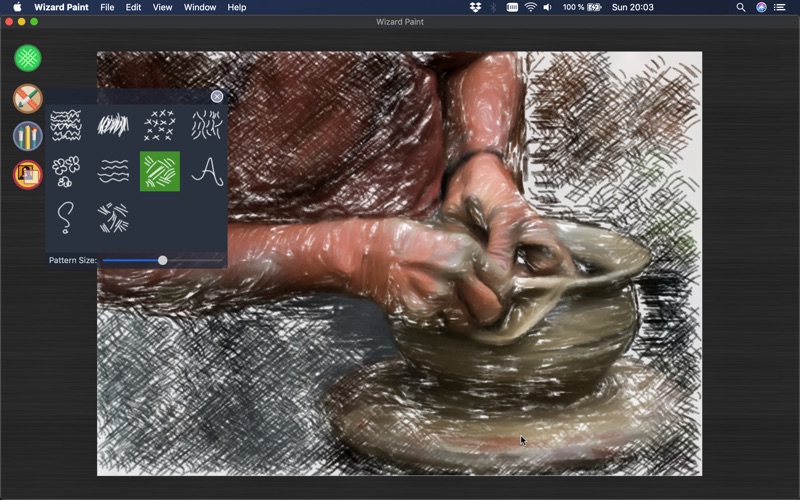Open the File menu
The image size is (800, 500).
pyautogui.click(x=107, y=7)
